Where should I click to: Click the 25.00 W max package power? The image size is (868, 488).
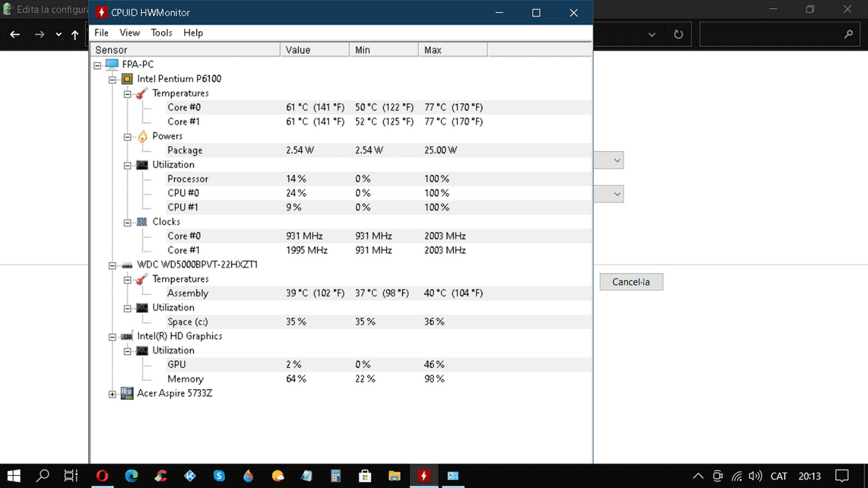441,150
